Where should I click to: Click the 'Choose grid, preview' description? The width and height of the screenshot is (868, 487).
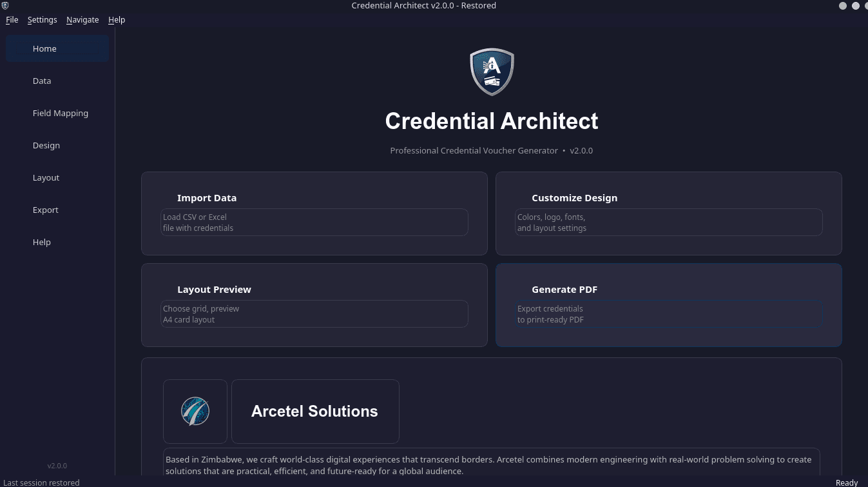point(314,313)
